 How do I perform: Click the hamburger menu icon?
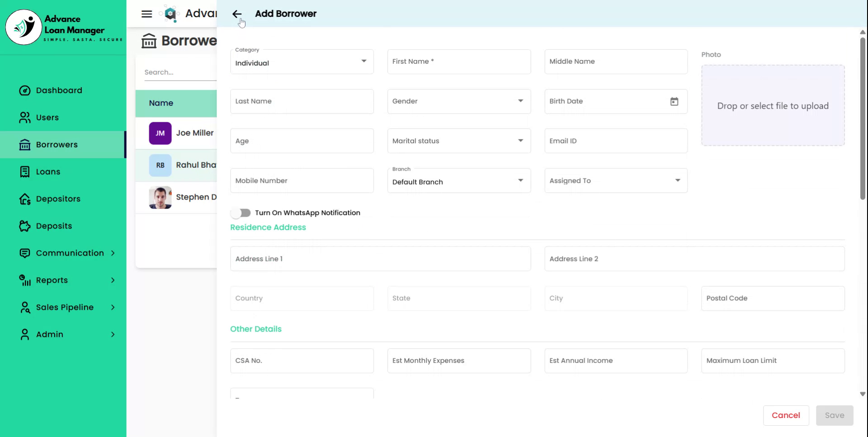pos(146,14)
